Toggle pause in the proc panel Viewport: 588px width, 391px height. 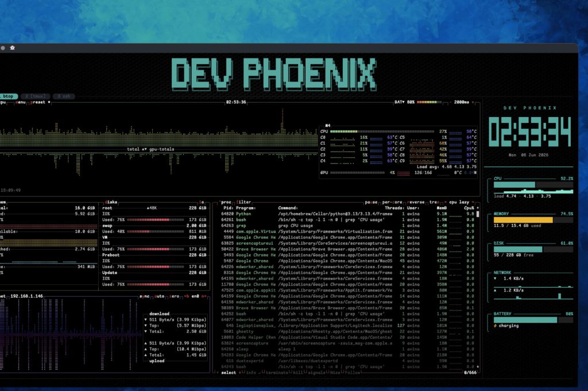(x=371, y=202)
